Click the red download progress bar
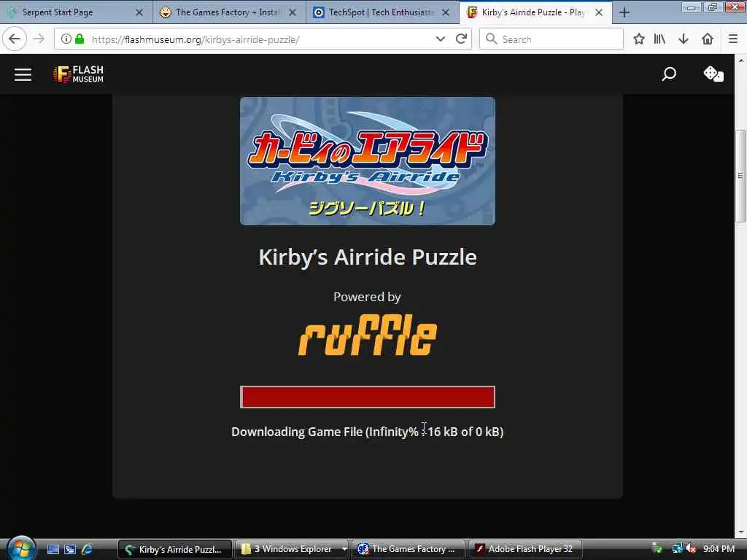Viewport: 747px width, 560px height. coord(368,397)
